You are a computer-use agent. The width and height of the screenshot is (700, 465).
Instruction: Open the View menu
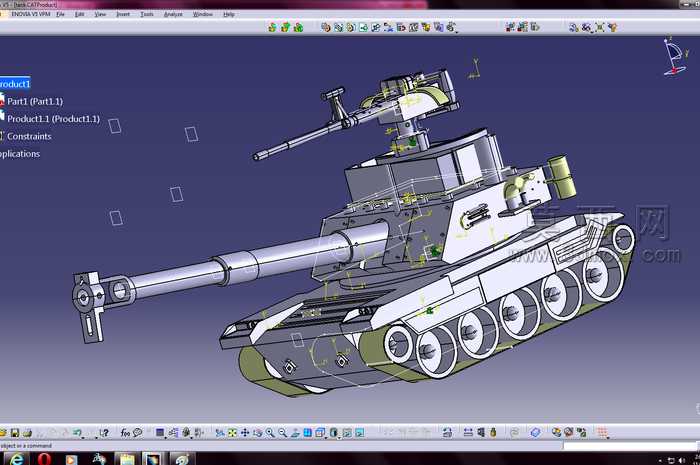100,14
